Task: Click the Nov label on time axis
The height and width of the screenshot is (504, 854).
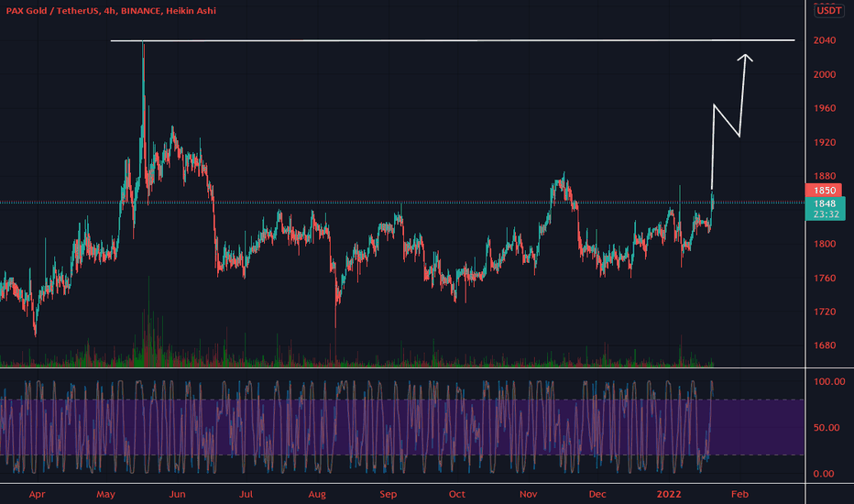Action: click(528, 494)
